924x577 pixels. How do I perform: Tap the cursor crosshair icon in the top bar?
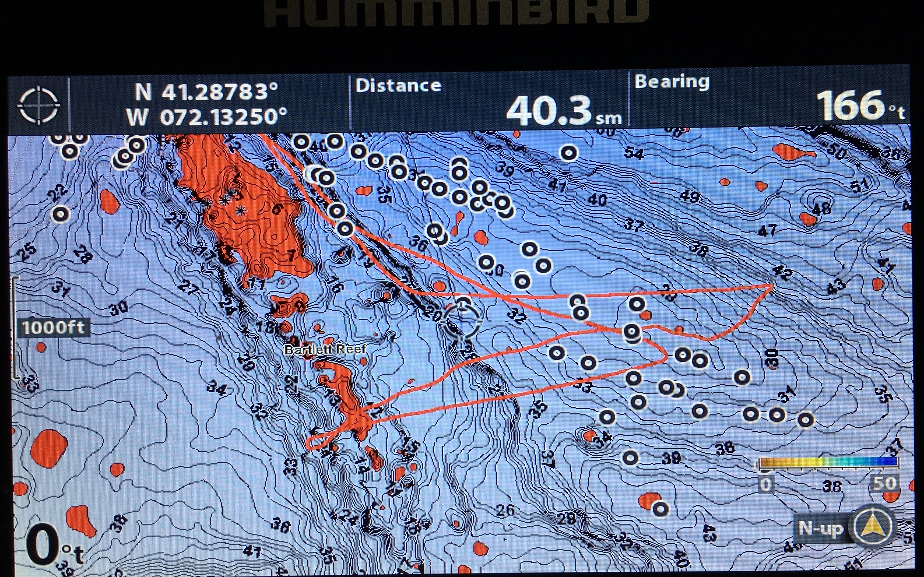tap(38, 106)
